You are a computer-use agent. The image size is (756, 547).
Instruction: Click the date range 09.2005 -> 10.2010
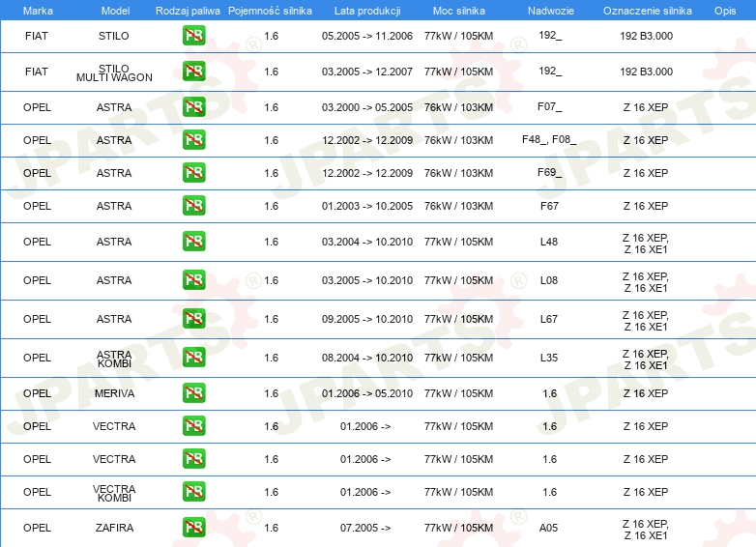(x=367, y=319)
